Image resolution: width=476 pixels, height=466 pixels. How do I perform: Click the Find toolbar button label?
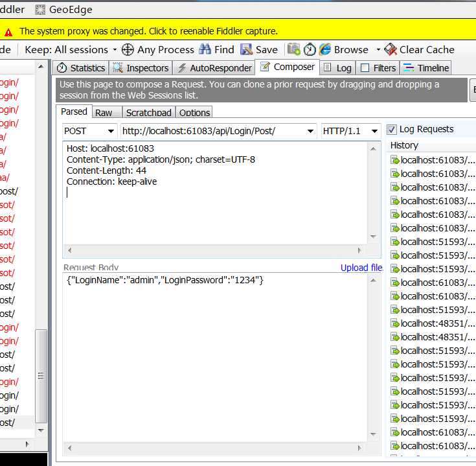click(224, 49)
